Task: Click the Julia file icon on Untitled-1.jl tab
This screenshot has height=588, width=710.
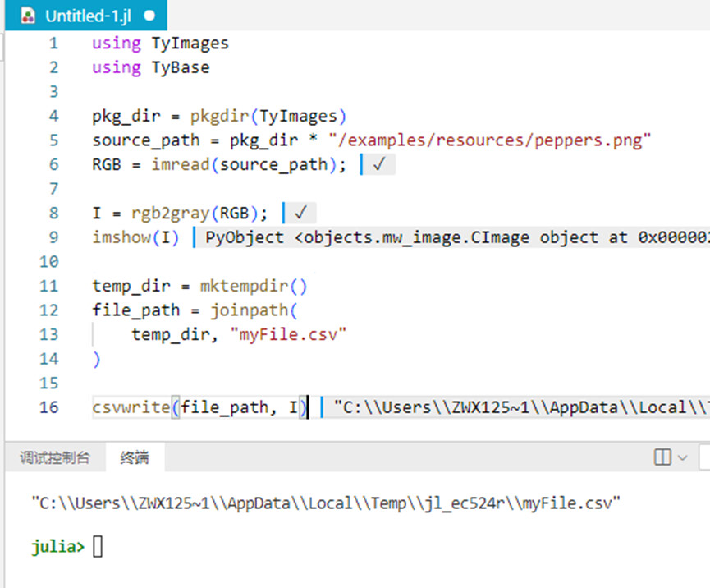Action: point(28,16)
